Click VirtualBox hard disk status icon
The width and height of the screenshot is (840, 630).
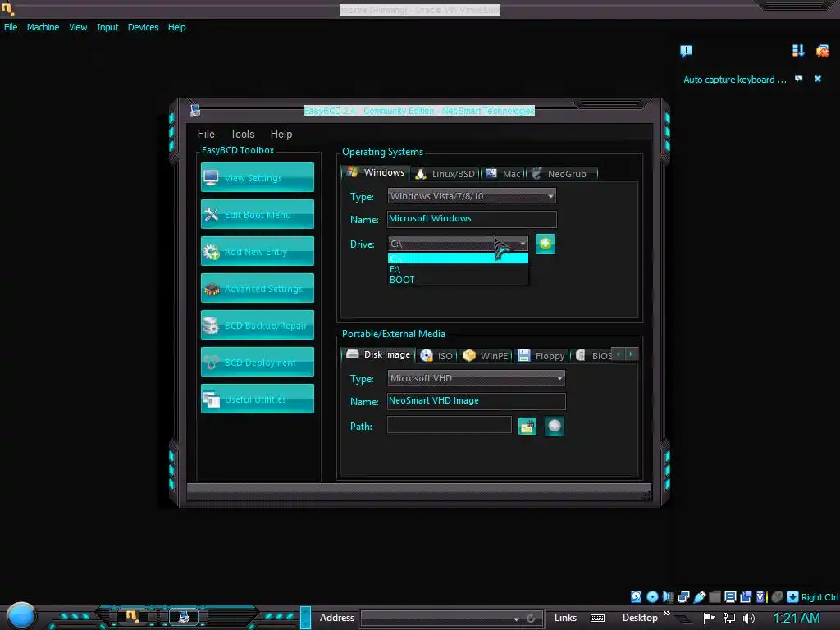coord(636,597)
